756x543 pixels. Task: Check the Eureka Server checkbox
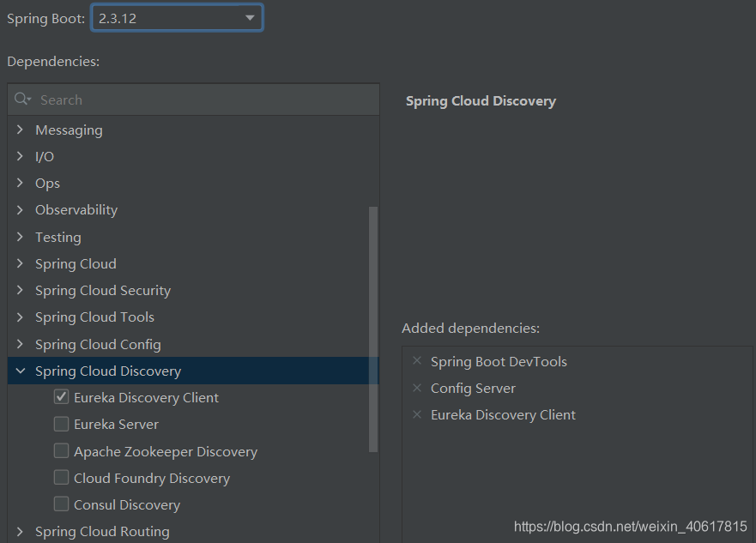[x=61, y=424]
